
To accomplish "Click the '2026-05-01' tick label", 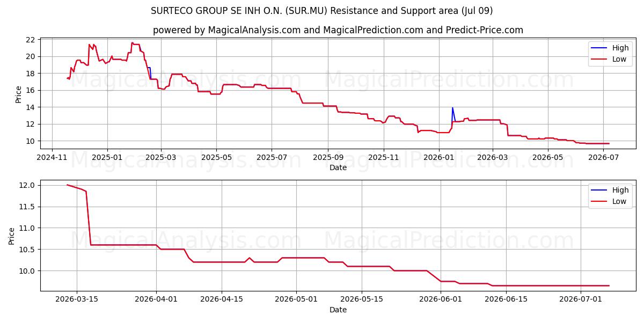I will tap(296, 300).
